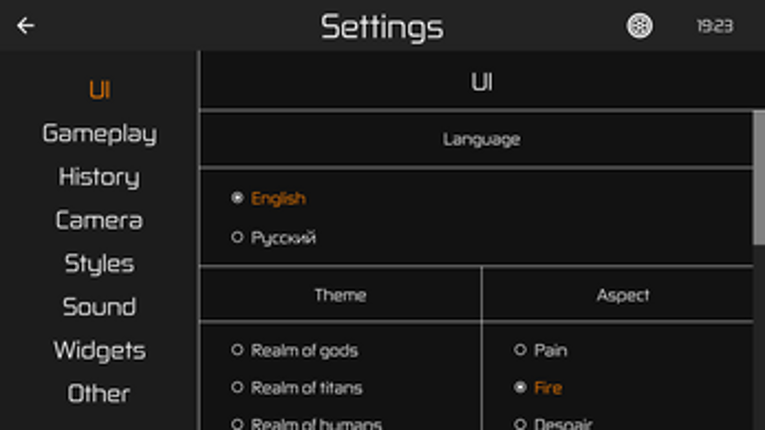Open the UI settings tab
This screenshot has width=765, height=430.
tap(99, 90)
